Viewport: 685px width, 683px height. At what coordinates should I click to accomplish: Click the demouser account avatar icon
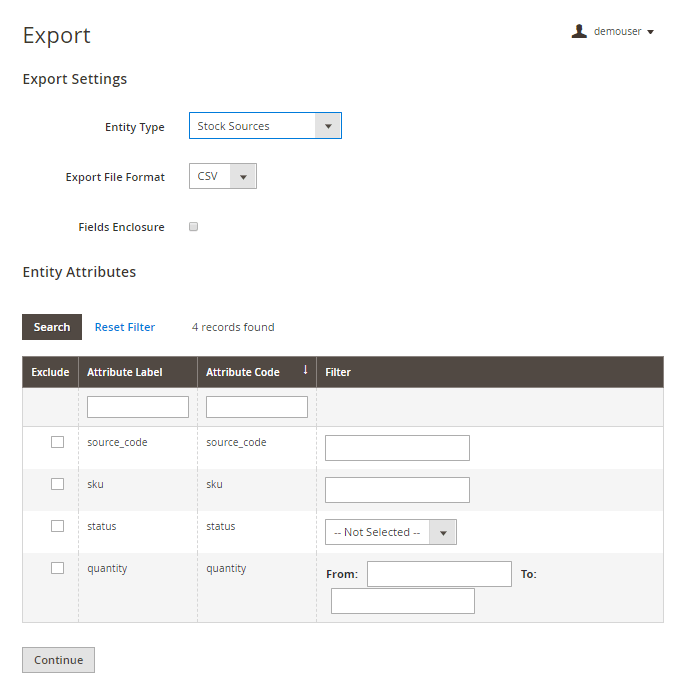click(x=579, y=31)
